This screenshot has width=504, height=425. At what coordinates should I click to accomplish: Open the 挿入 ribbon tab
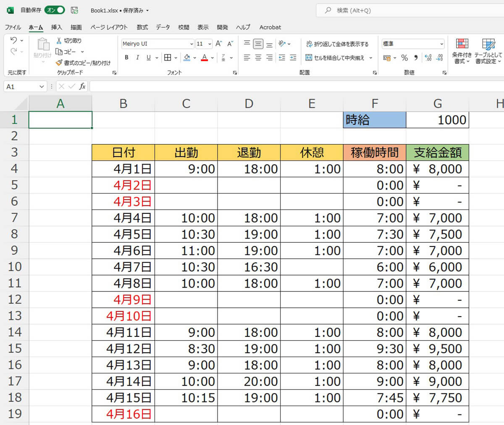[56, 27]
